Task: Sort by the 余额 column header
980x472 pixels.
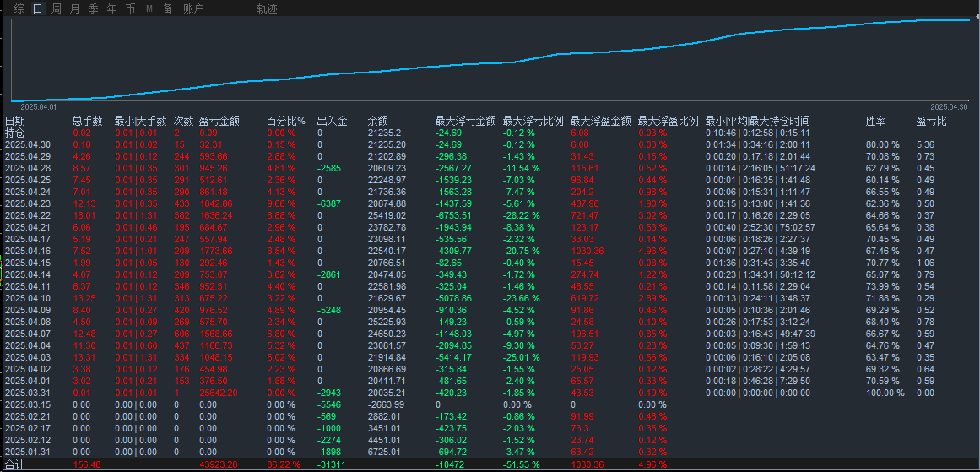Action: [379, 122]
